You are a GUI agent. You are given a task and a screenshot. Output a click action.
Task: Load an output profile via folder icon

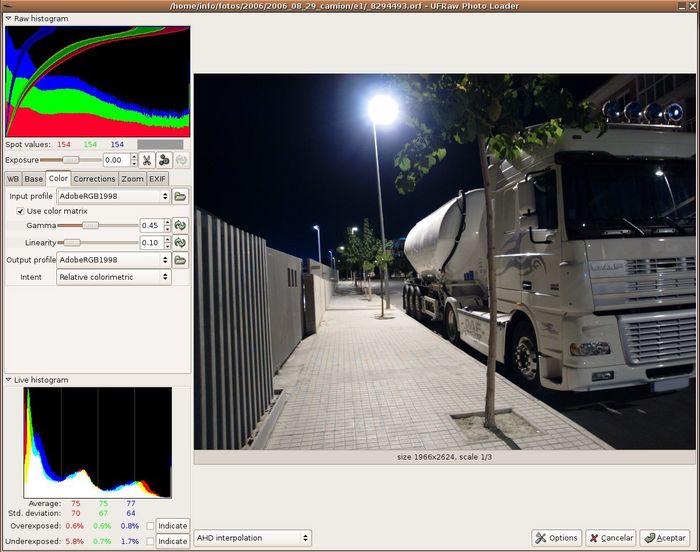pos(180,260)
